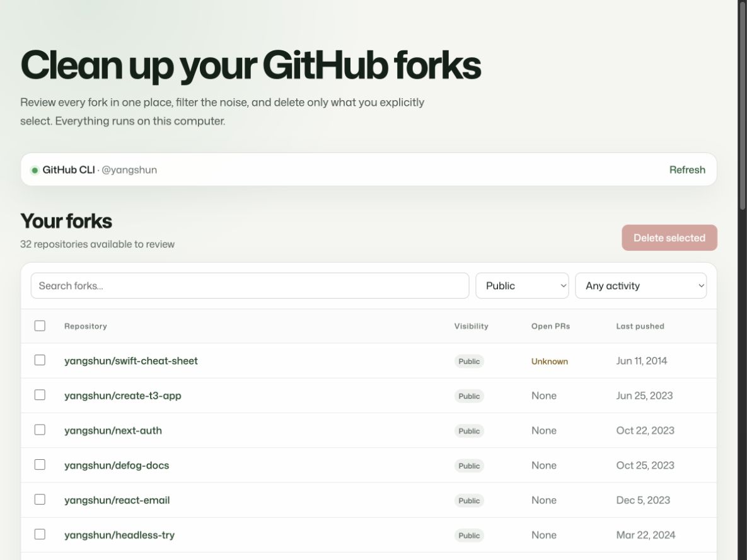The image size is (747, 560).
Task: Click the Repository column header
Action: [x=86, y=326]
